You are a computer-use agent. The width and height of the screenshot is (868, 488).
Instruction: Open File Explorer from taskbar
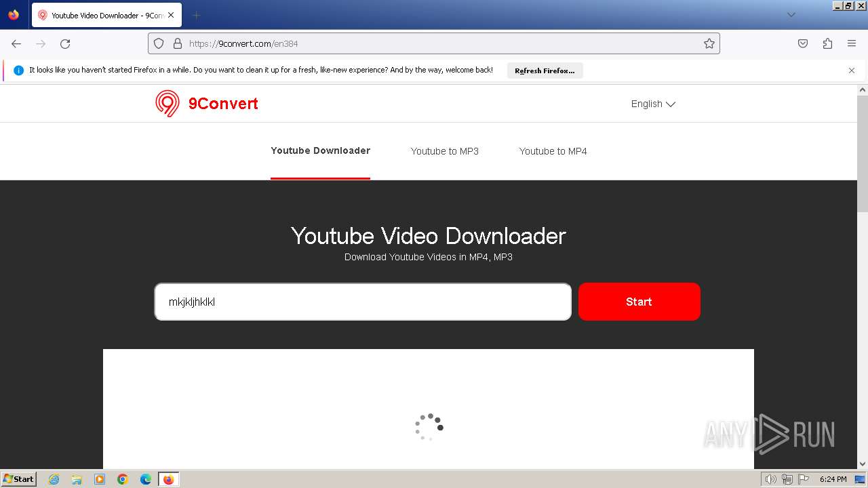point(77,479)
